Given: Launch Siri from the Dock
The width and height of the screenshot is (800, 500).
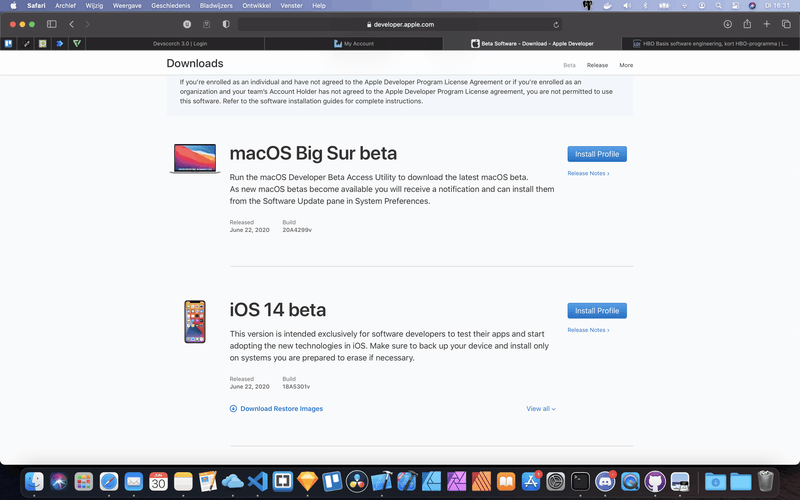Looking at the screenshot, I should click(x=59, y=481).
